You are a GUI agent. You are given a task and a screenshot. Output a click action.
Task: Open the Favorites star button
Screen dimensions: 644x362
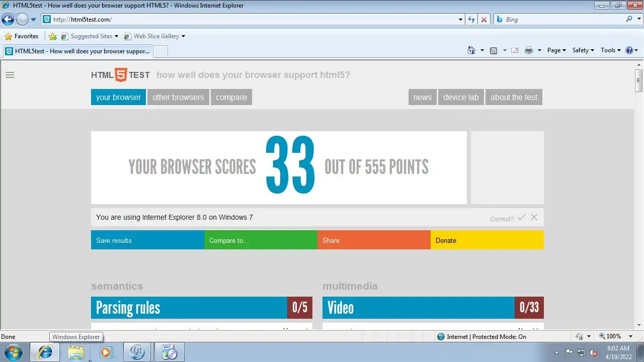[x=21, y=36]
